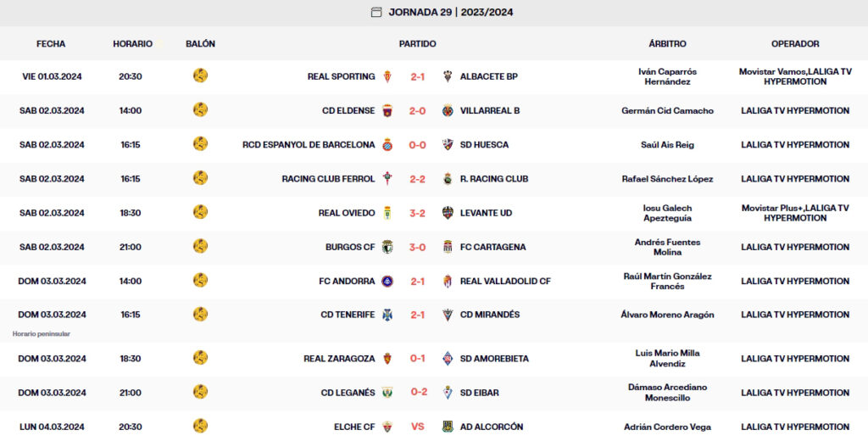The width and height of the screenshot is (868, 447).
Task: Click the 2-2 score of Racing Ferrol match
Action: (x=418, y=179)
